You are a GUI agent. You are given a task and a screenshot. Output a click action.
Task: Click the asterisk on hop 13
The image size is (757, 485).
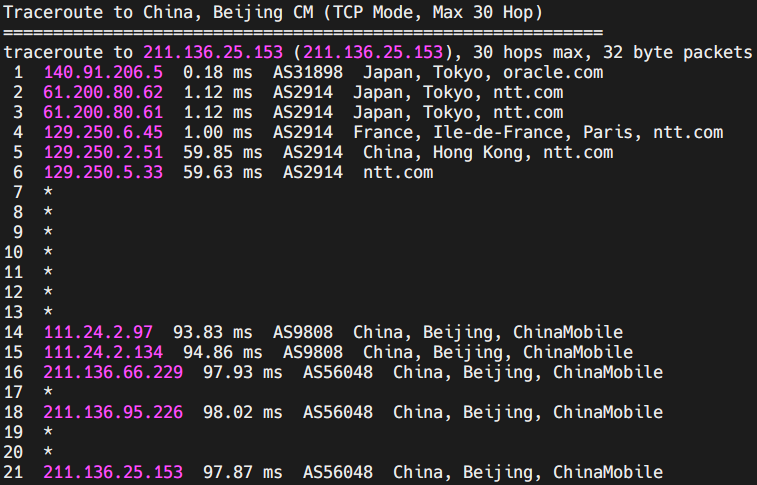(x=48, y=311)
